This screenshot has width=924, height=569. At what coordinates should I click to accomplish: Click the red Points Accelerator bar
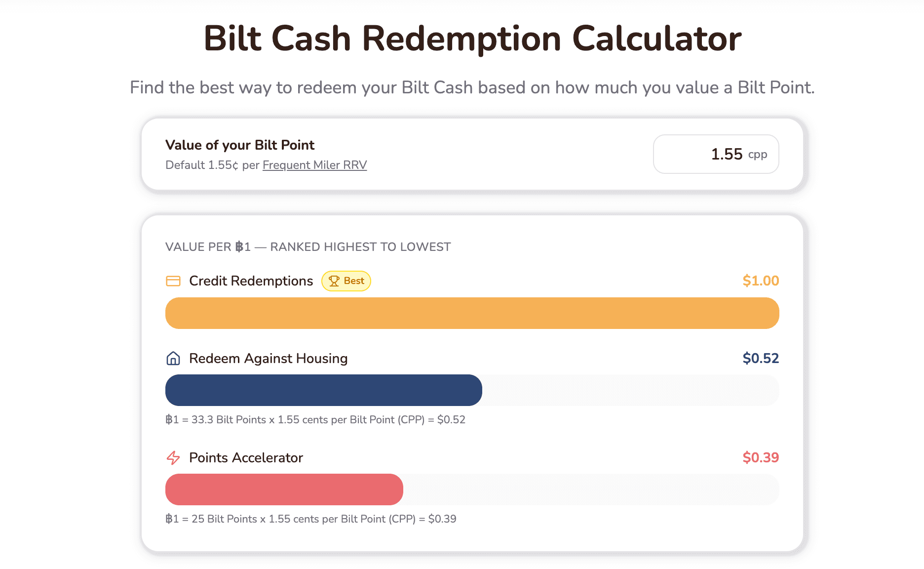pos(284,489)
